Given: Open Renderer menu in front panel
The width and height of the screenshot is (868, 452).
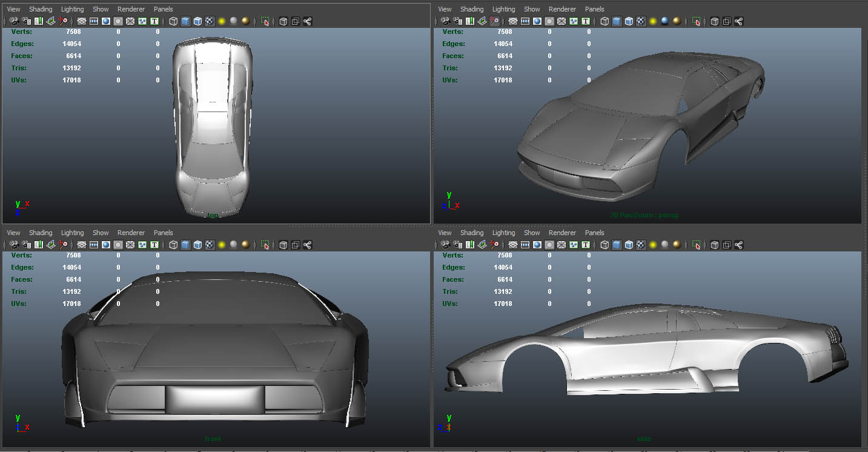Looking at the screenshot, I should 131,233.
